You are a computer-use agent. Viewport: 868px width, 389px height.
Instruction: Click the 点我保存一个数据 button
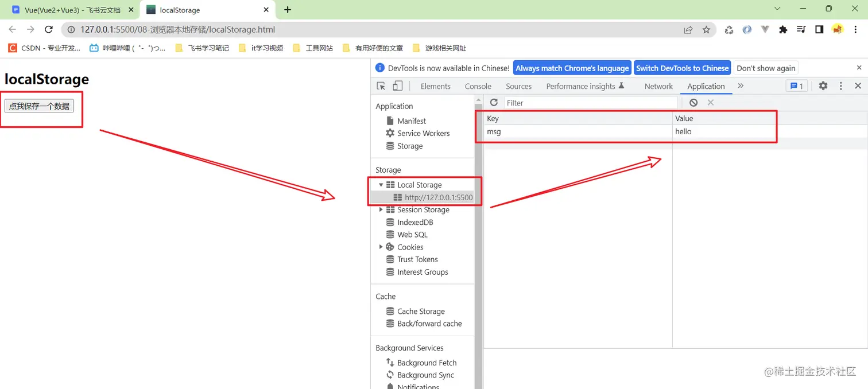pyautogui.click(x=39, y=106)
